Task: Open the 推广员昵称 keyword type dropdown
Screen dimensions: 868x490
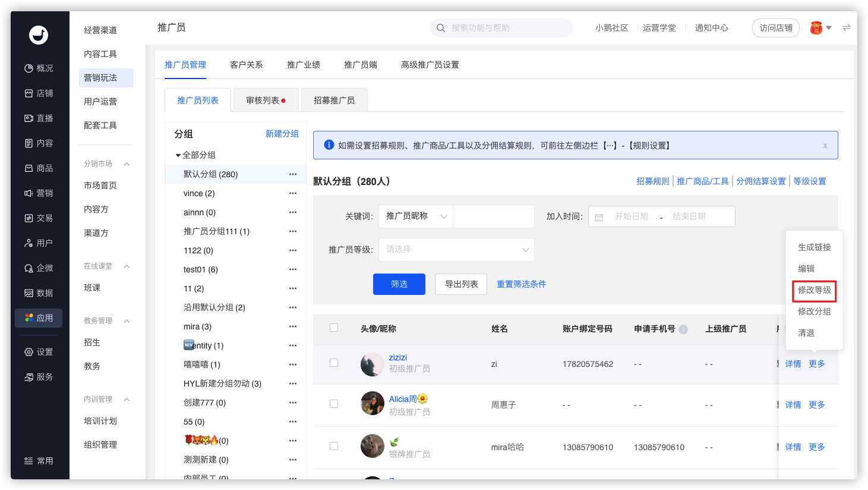Action: point(416,216)
